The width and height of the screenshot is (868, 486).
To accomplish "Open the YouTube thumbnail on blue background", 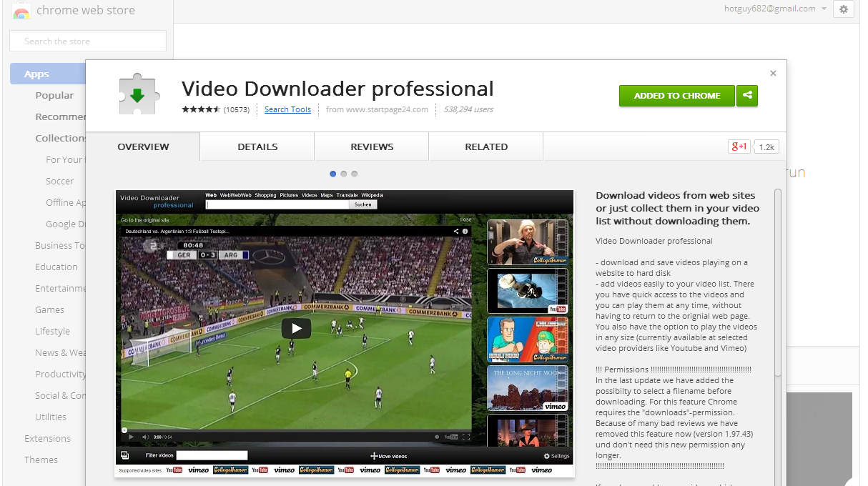I will (x=528, y=291).
